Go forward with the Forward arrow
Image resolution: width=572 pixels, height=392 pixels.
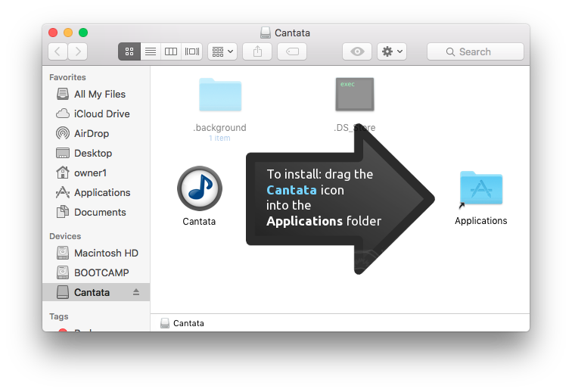coord(77,51)
